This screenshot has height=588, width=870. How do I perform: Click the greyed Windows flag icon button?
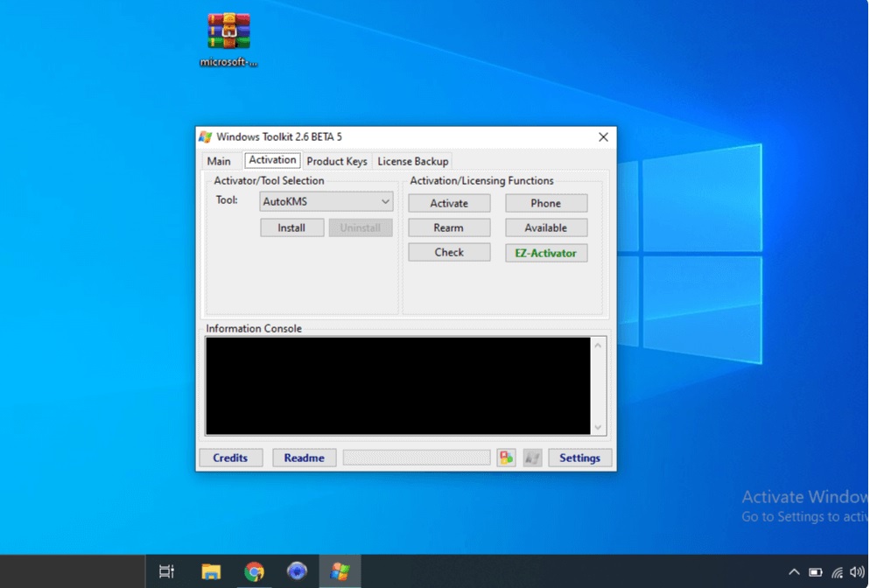tap(533, 458)
